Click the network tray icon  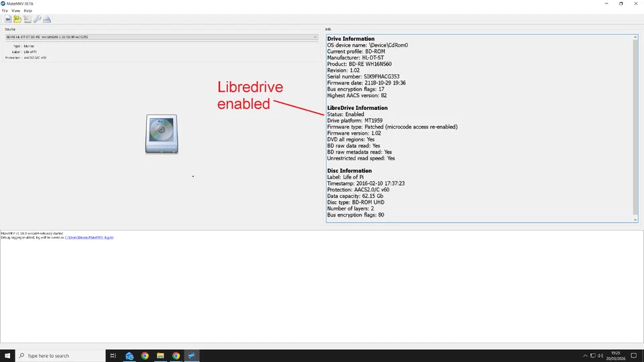592,356
